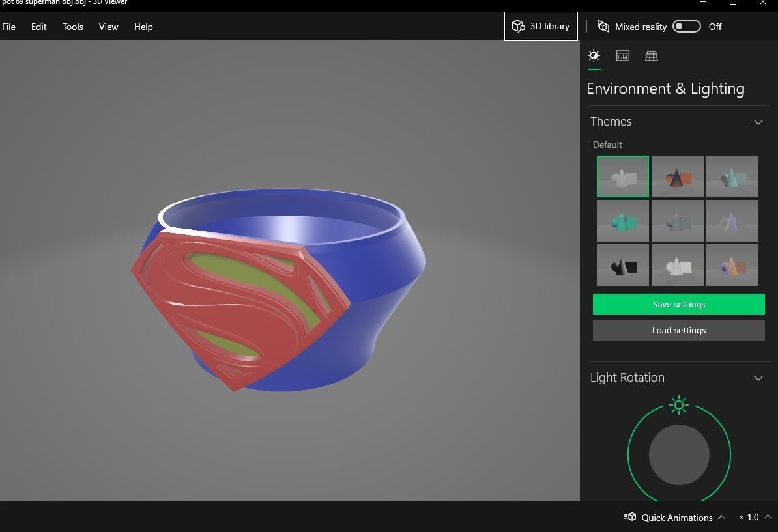Click the Default theme label

click(x=607, y=145)
